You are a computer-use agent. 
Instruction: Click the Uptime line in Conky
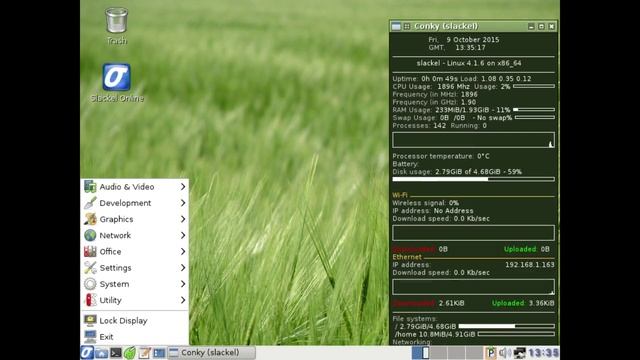coord(462,79)
